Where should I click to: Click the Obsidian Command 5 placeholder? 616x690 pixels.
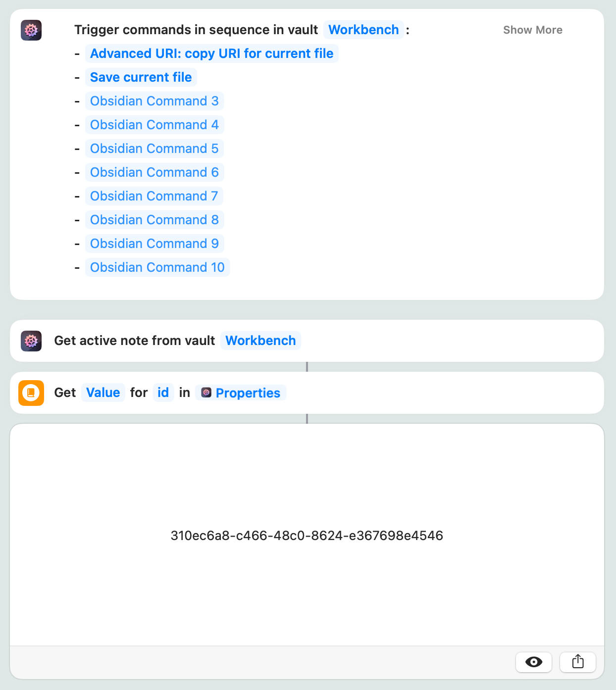tap(154, 148)
